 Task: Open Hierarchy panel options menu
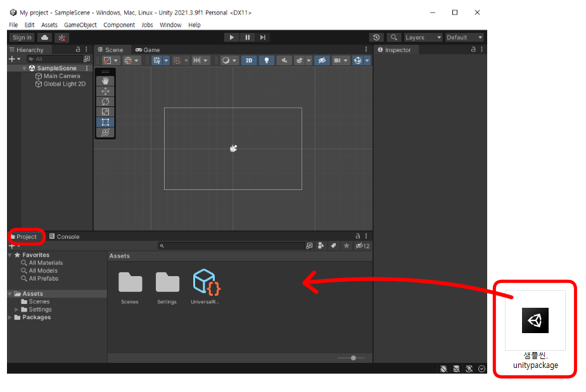(86, 49)
